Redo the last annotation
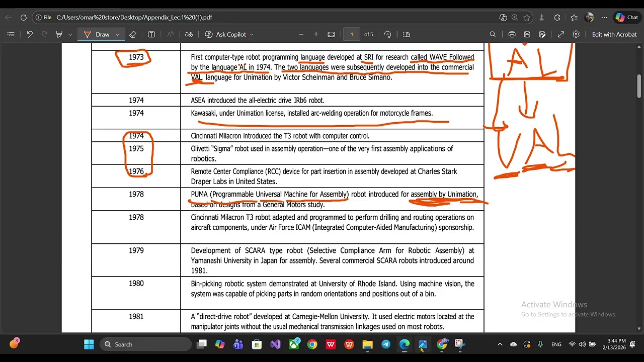 pos(44,34)
